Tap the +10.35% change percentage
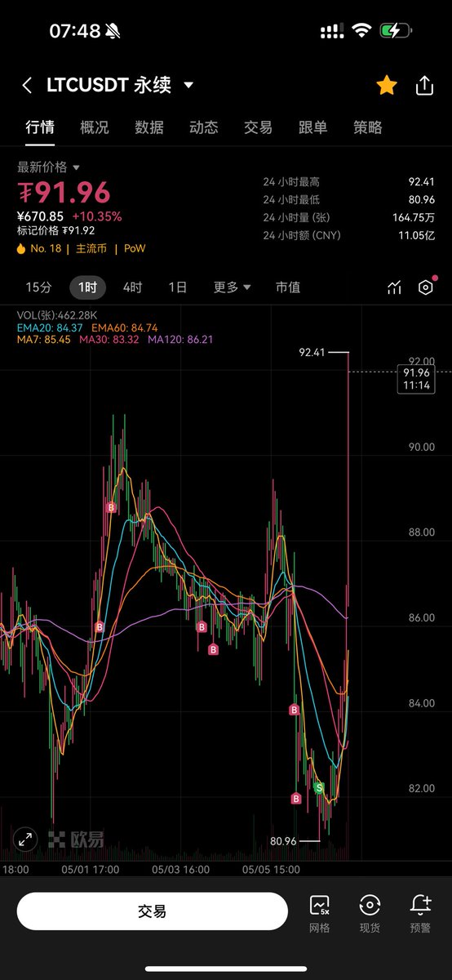This screenshot has width=452, height=980. [96, 216]
